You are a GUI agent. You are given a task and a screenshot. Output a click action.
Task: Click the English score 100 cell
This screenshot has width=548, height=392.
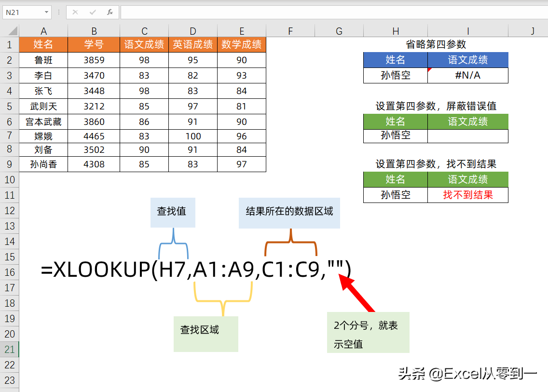click(193, 136)
